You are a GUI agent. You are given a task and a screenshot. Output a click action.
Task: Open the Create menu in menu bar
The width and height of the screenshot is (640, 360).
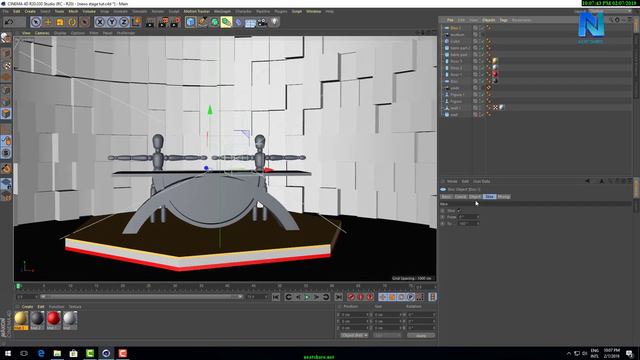click(x=30, y=11)
